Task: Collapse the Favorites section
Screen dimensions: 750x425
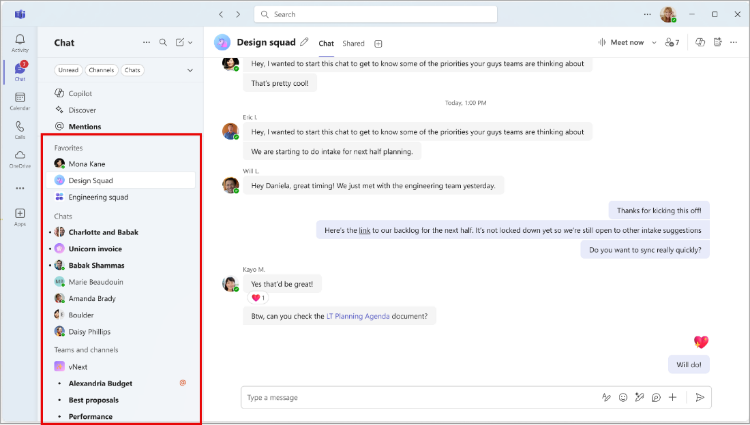Action: point(68,148)
